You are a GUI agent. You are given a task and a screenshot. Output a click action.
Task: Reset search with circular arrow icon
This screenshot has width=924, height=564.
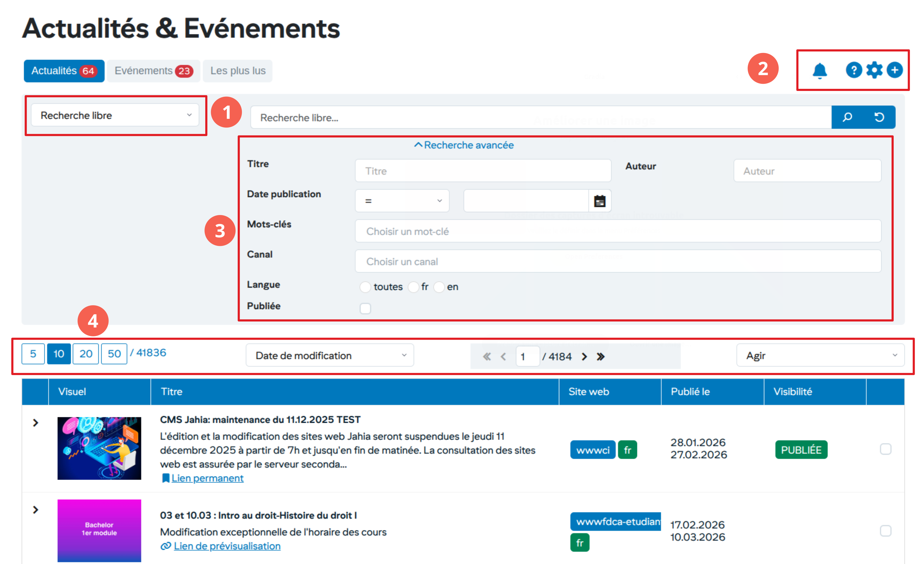click(879, 117)
